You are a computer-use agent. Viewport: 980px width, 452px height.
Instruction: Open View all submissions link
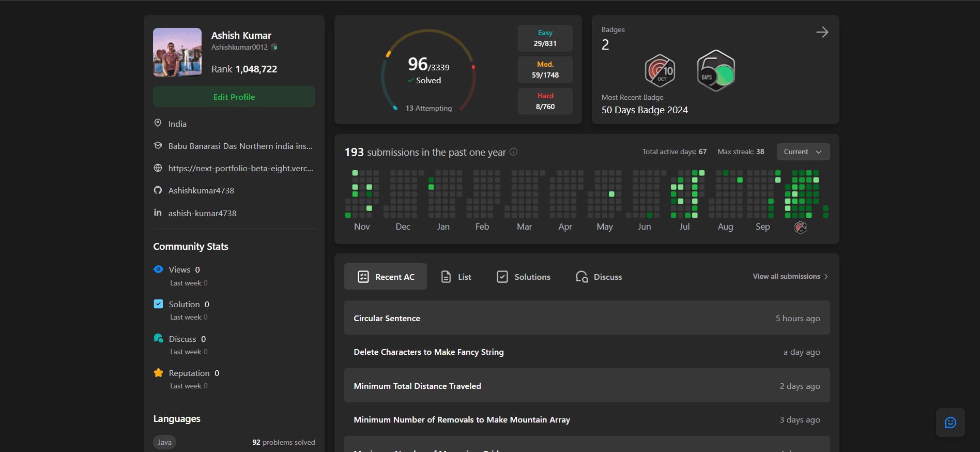pyautogui.click(x=790, y=276)
